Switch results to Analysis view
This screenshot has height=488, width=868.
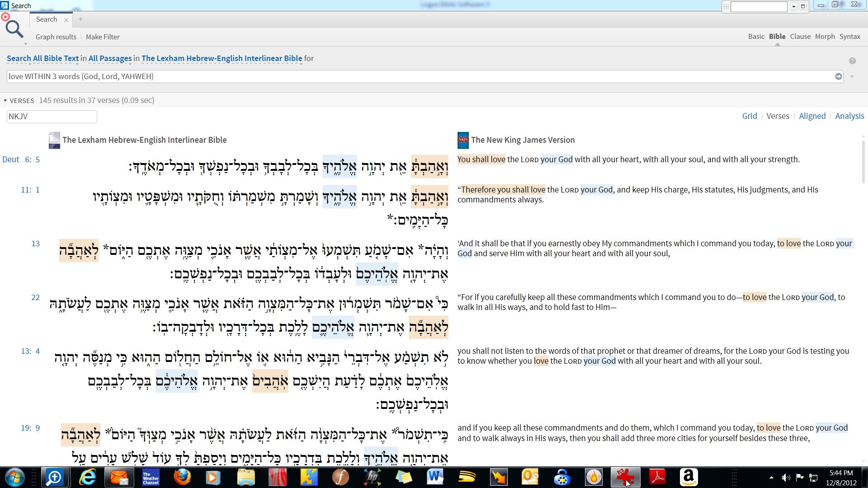point(849,116)
